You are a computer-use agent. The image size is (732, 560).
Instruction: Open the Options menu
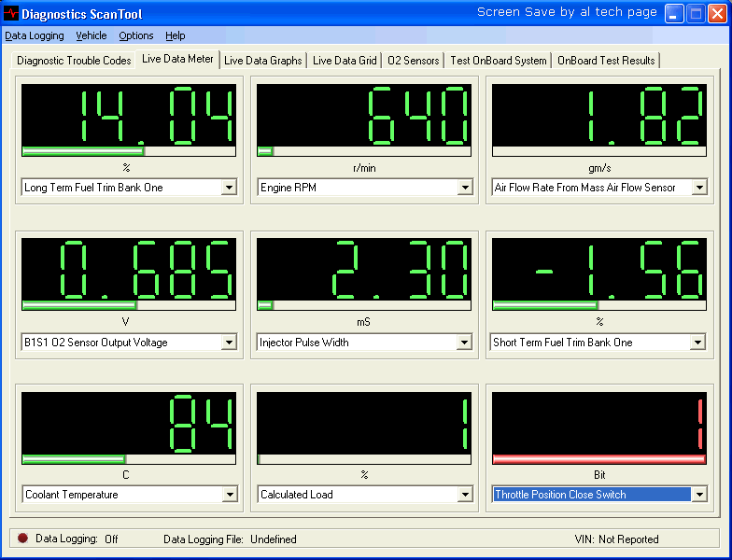136,35
